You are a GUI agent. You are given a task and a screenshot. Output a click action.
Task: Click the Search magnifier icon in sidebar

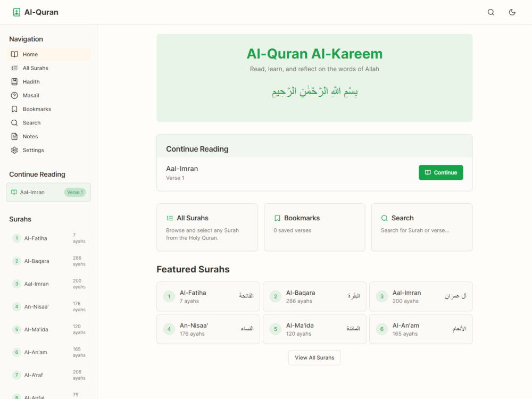click(x=14, y=123)
